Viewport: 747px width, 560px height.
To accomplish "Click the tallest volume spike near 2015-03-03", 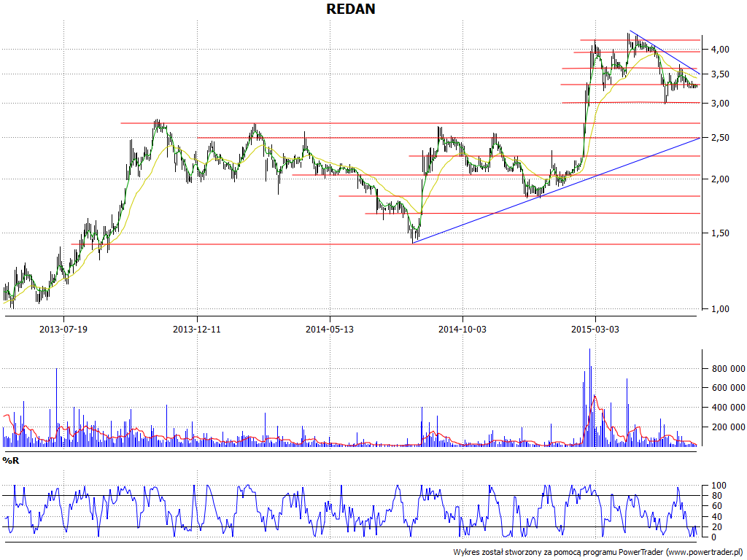I will (x=589, y=397).
